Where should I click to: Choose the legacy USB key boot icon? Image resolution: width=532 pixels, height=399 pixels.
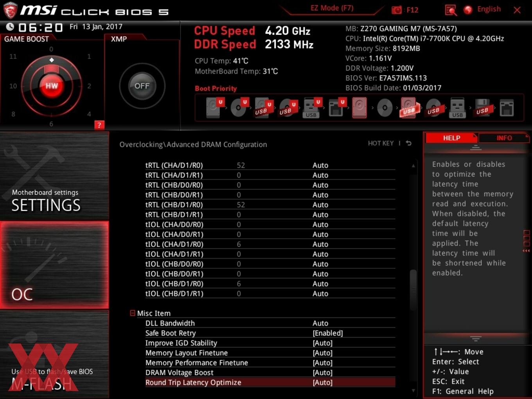457,108
